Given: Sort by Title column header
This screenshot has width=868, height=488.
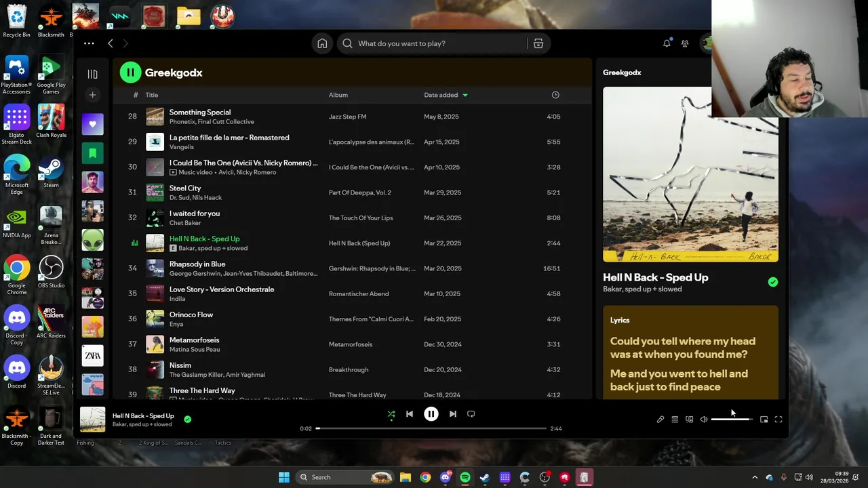Looking at the screenshot, I should [152, 95].
